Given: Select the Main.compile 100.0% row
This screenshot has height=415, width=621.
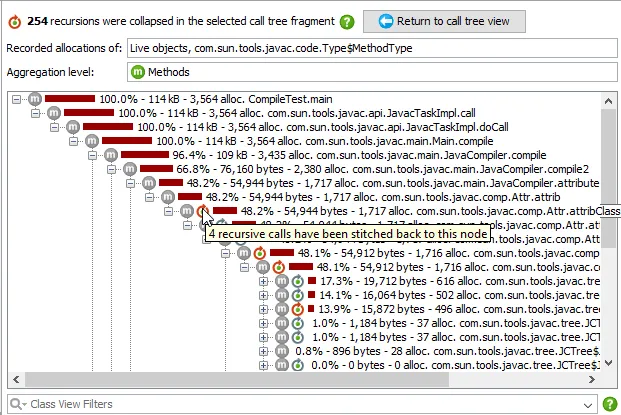Looking at the screenshot, I should [x=325, y=141].
